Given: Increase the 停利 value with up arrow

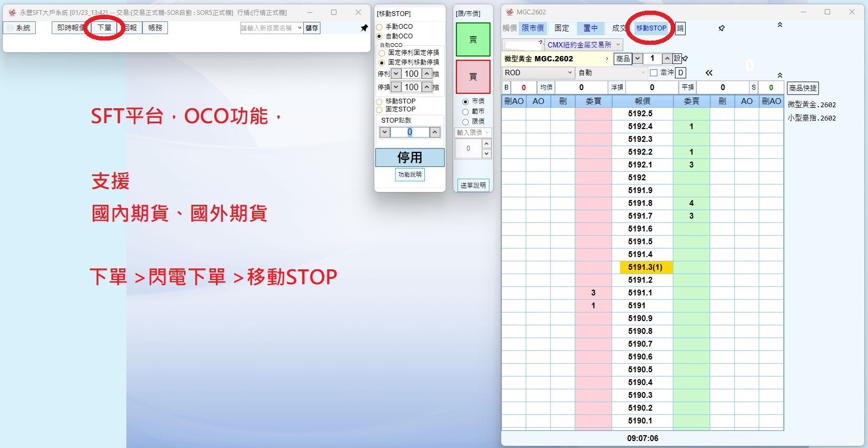Looking at the screenshot, I should pyautogui.click(x=427, y=74).
